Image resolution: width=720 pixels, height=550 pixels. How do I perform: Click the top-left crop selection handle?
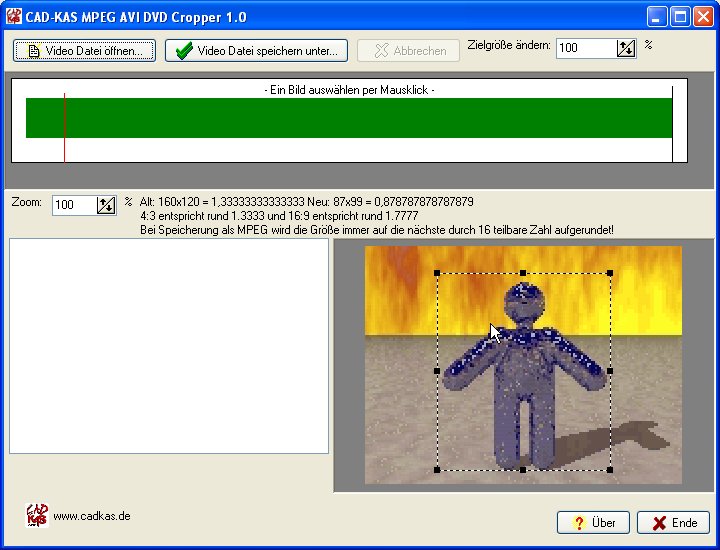click(x=437, y=273)
